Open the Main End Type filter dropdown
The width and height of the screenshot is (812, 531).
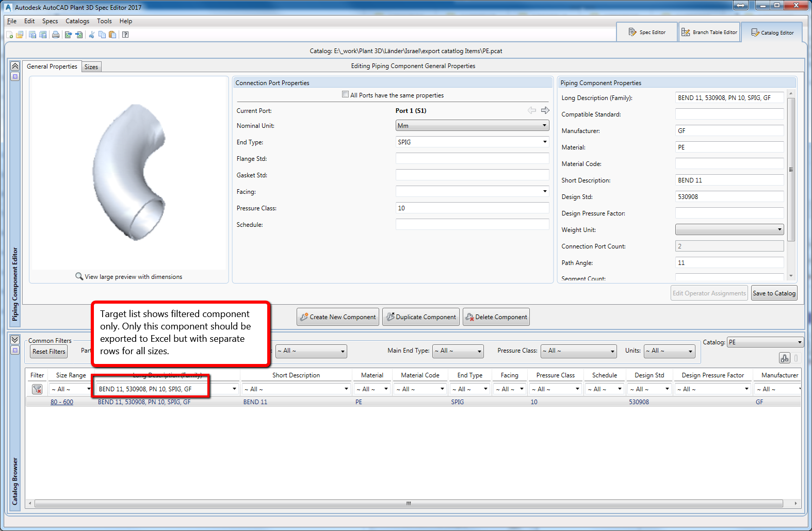point(458,351)
